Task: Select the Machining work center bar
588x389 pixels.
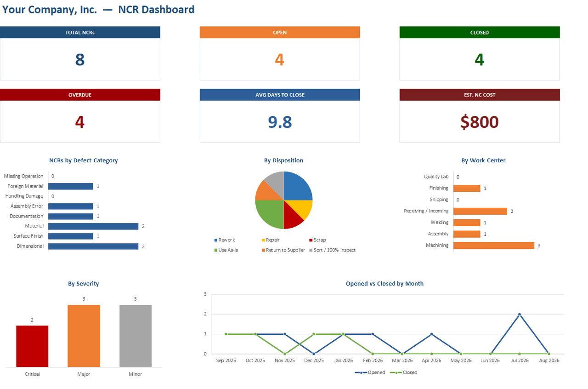Action: coord(494,246)
